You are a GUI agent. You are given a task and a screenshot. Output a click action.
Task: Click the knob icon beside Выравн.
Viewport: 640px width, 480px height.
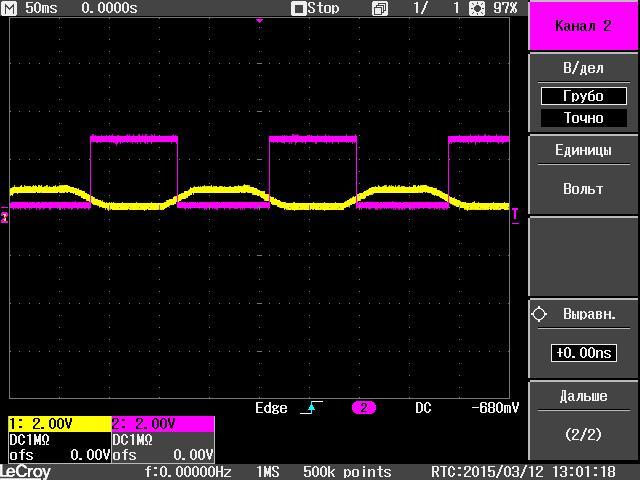[x=539, y=314]
